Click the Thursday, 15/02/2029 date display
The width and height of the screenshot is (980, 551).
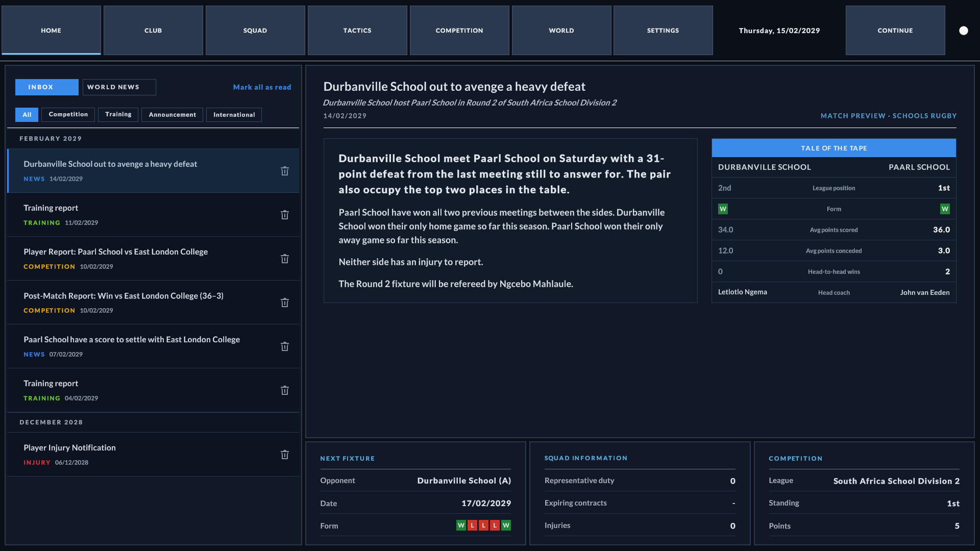779,31
